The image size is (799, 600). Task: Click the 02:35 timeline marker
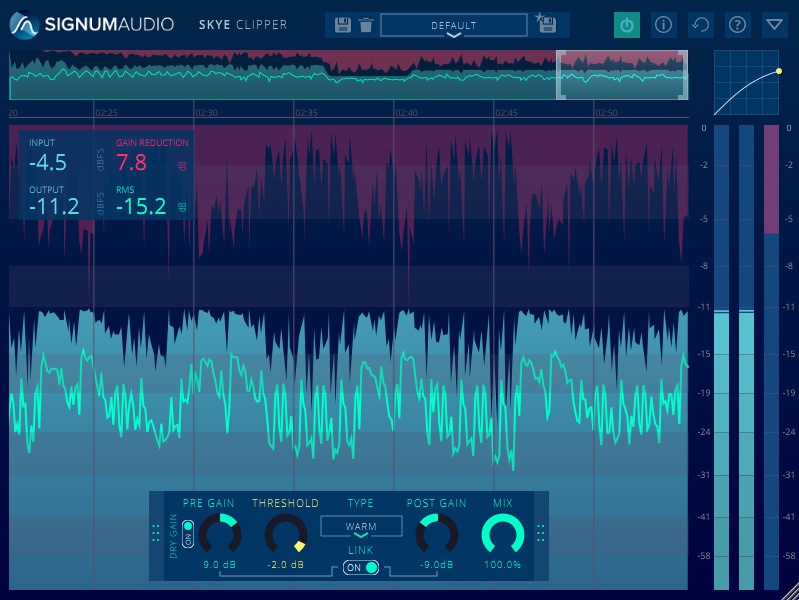click(x=306, y=113)
